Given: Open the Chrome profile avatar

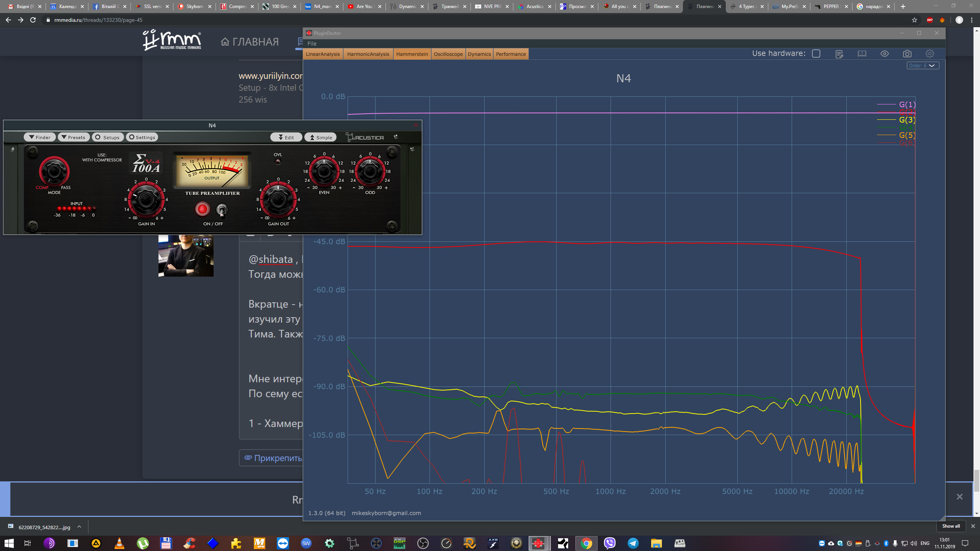Looking at the screenshot, I should point(959,20).
